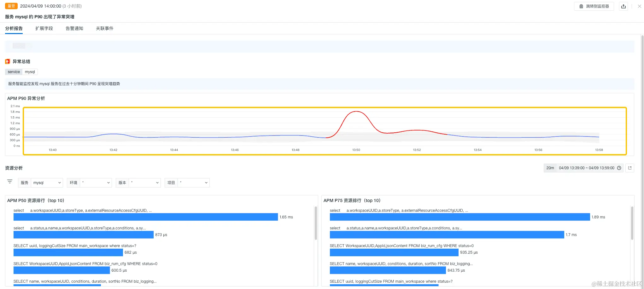Image resolution: width=644 pixels, height=289 pixels.
Task: Click P50 query 'SELECT uuid, loggingCutSize FROM main_workspace'
Action: pos(75,246)
